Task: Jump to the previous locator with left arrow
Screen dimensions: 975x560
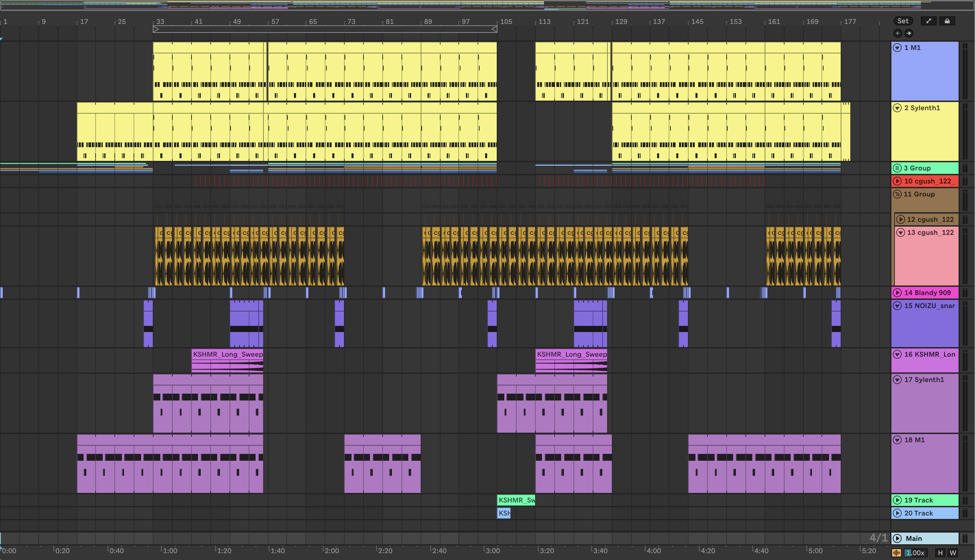Action: point(898,33)
